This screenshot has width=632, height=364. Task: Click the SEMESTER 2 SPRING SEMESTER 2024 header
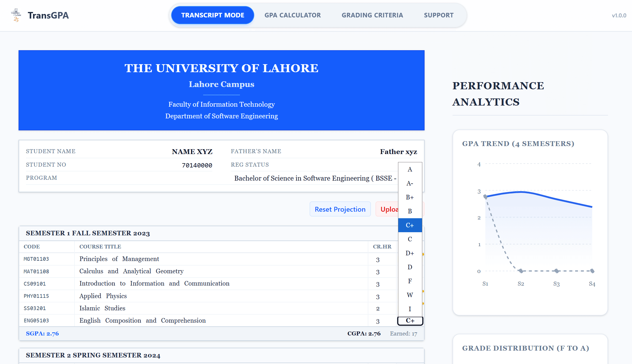[x=93, y=355]
